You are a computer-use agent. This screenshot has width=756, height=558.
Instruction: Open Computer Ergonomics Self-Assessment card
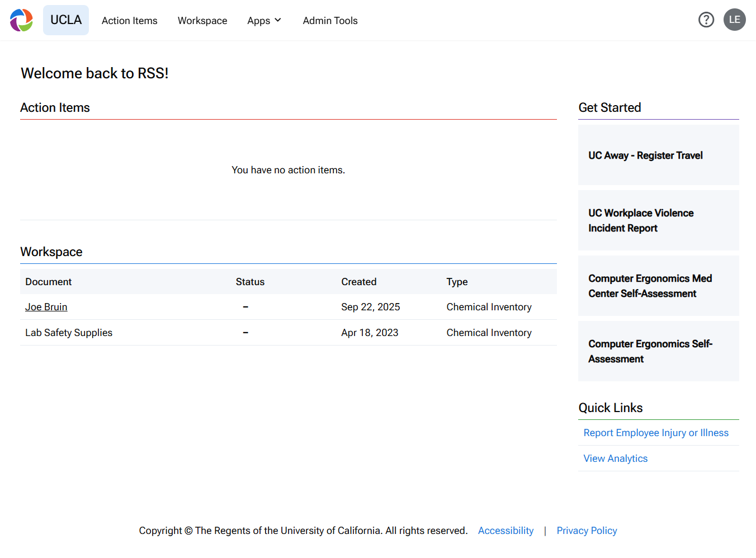coord(659,351)
